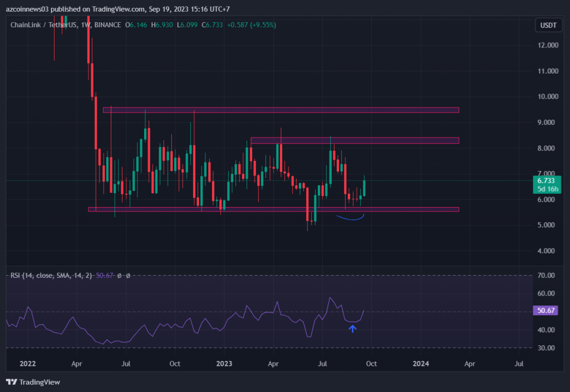Screen dimensions: 570x392
Task: Click the close value C6.733
Action: click(212, 24)
